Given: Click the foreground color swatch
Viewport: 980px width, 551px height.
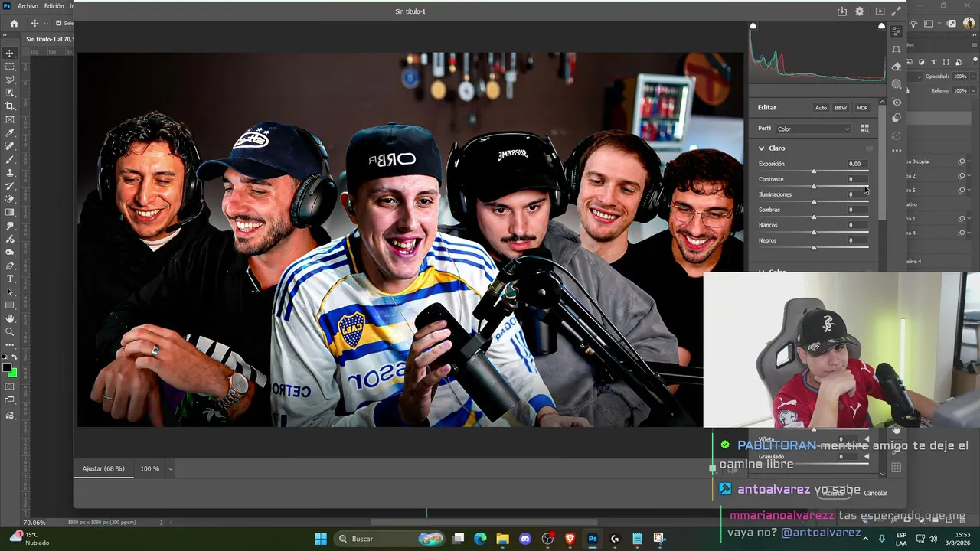Looking at the screenshot, I should 7,368.
